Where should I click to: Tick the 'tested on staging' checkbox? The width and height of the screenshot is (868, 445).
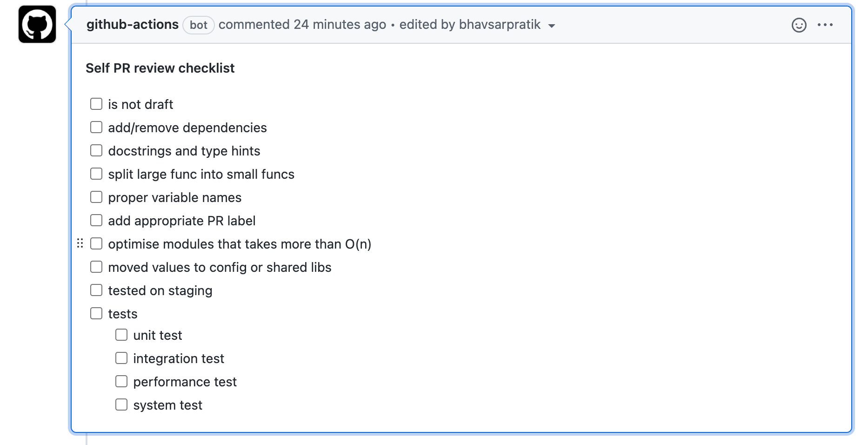(96, 290)
